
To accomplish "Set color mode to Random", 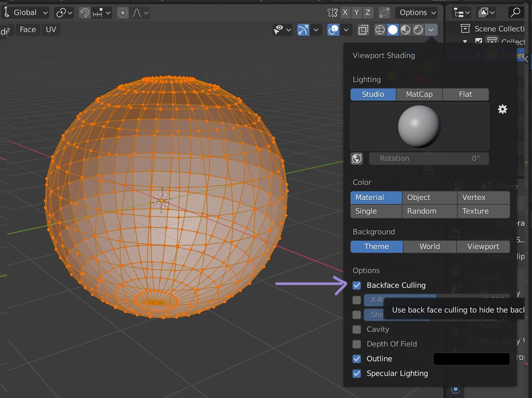I will coord(429,211).
